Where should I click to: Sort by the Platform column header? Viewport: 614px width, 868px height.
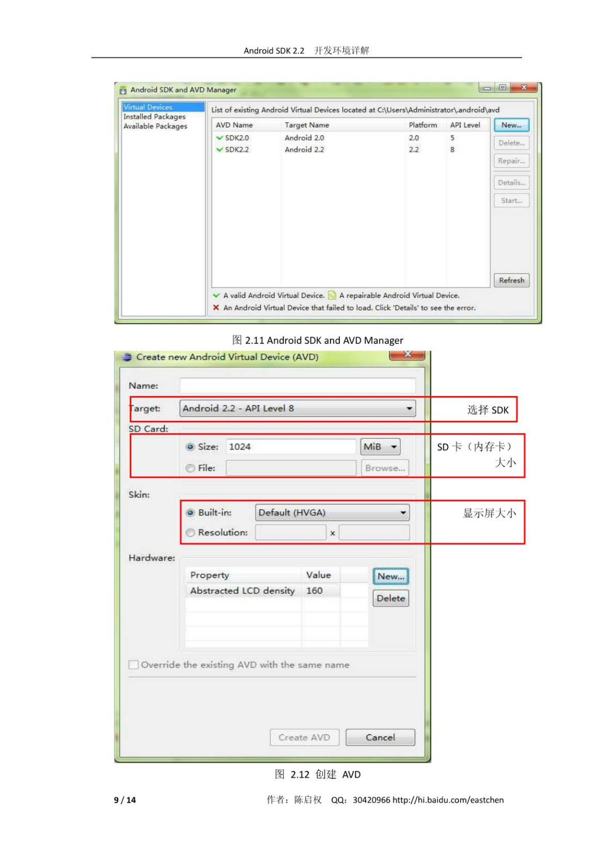(x=425, y=125)
